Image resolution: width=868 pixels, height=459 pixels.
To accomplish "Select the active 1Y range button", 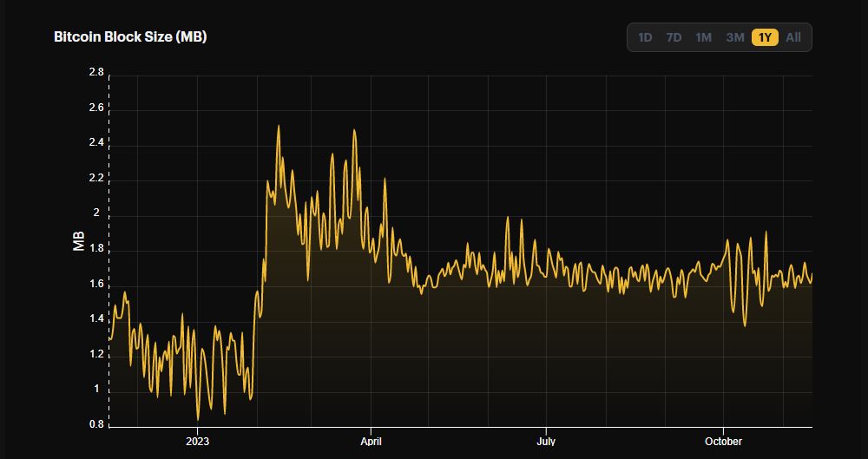I will click(765, 37).
